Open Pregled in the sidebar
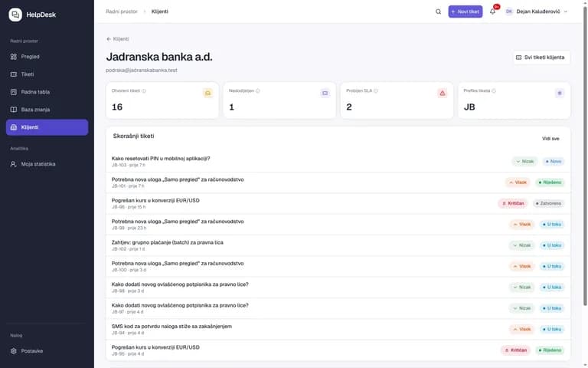588x368 pixels. 47,57
